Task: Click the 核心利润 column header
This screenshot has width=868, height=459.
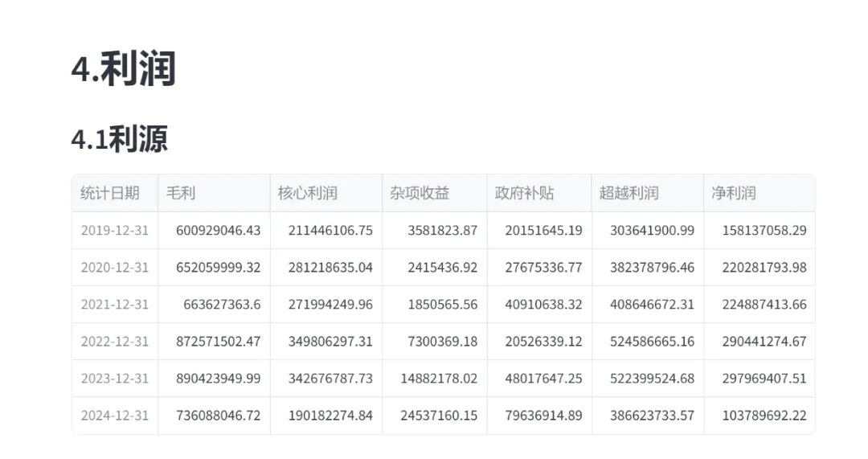Action: tap(326, 193)
